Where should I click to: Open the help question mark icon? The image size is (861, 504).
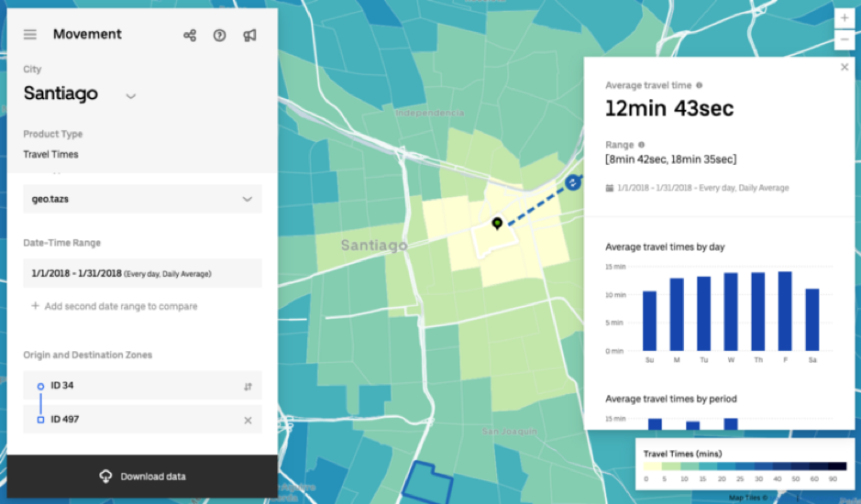pos(220,36)
